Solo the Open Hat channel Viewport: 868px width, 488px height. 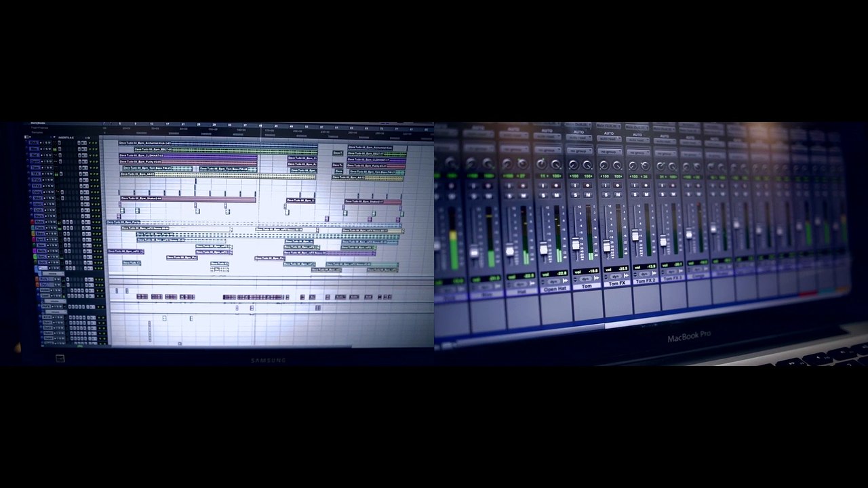click(x=543, y=195)
